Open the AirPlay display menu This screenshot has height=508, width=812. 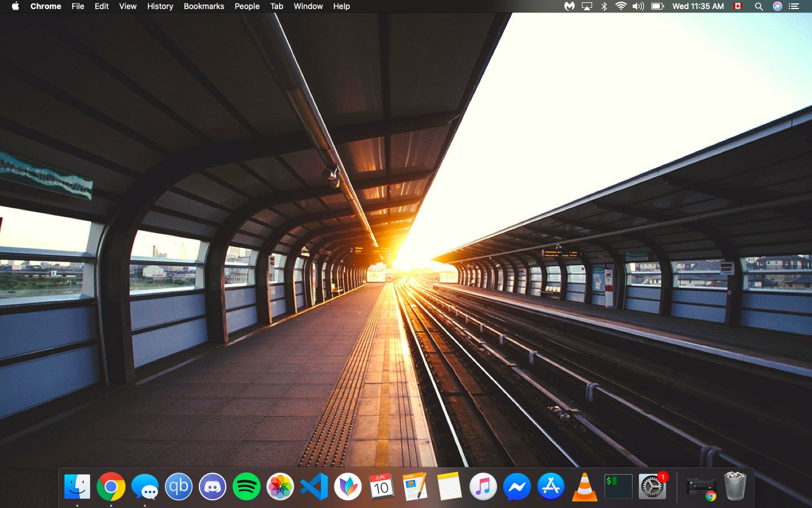[587, 6]
